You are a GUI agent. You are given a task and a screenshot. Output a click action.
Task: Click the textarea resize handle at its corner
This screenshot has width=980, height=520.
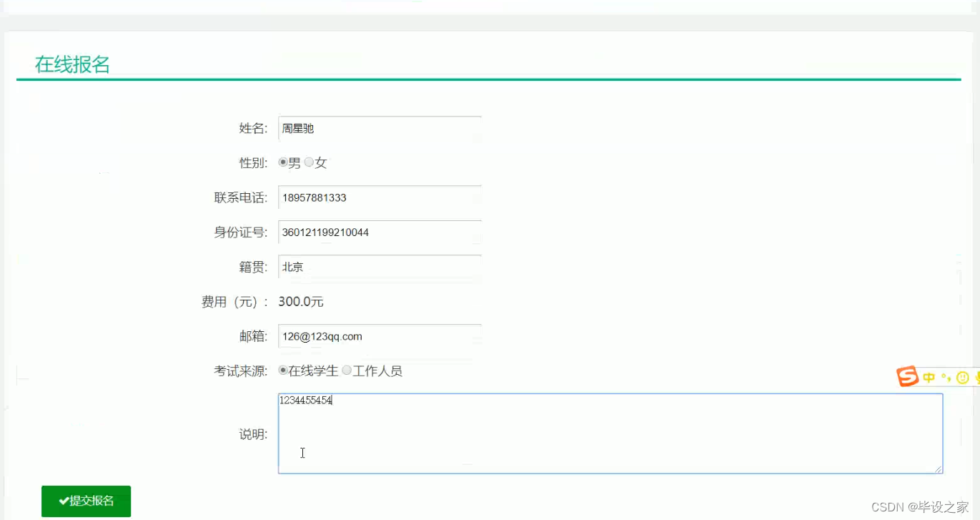939,470
